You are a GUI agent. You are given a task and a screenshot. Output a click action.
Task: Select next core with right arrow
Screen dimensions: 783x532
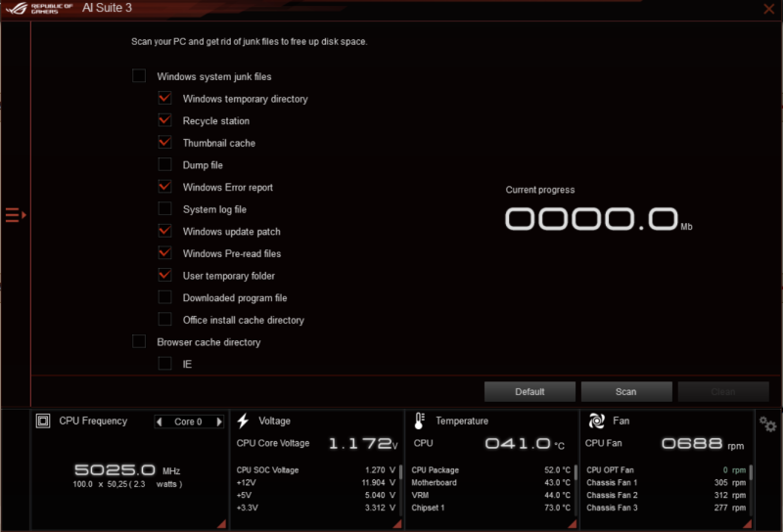[218, 421]
